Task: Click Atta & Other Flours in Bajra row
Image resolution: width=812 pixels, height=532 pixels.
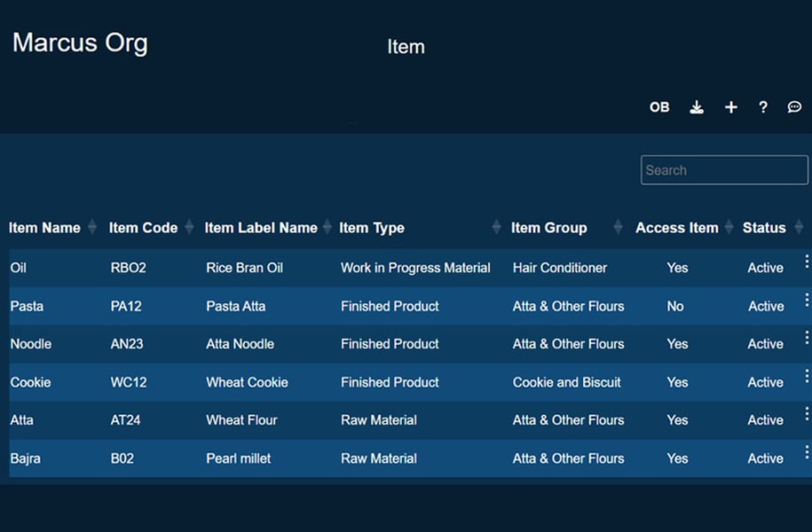Action: coord(569,458)
